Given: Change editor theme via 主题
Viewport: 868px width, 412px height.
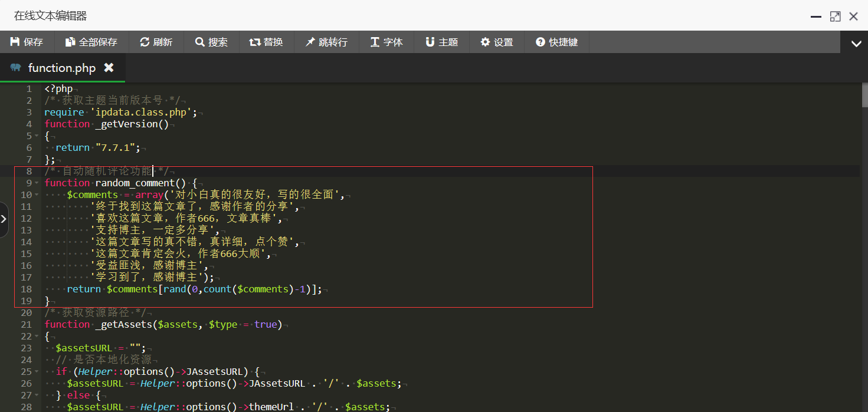Looking at the screenshot, I should (441, 42).
